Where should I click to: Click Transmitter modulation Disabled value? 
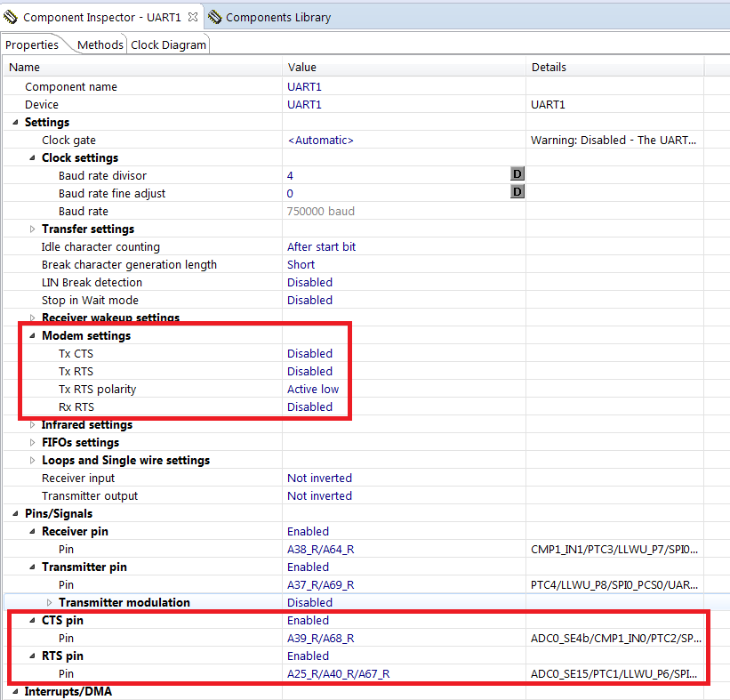[x=309, y=603]
